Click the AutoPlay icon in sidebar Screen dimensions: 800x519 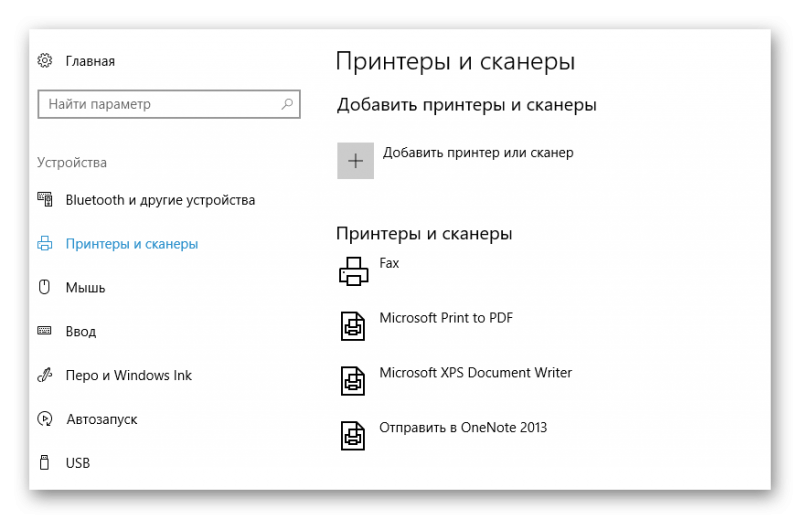click(x=45, y=419)
